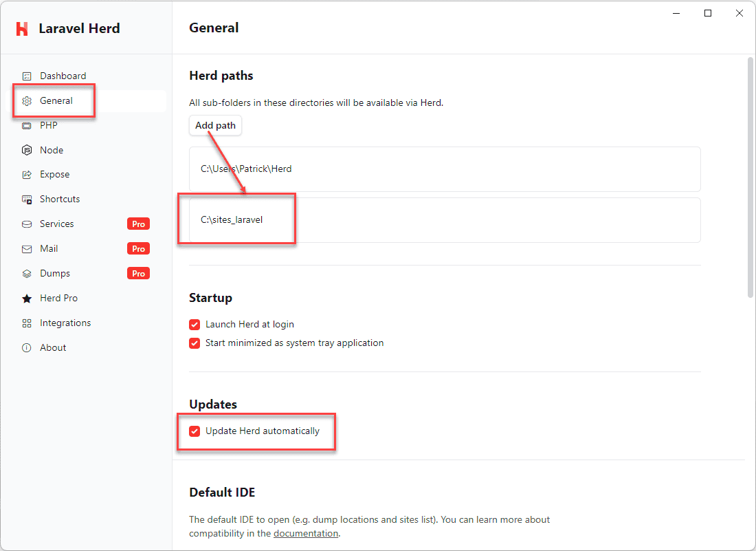Click the Integrations grid icon
Screen dimensions: 756x551
(x=27, y=323)
